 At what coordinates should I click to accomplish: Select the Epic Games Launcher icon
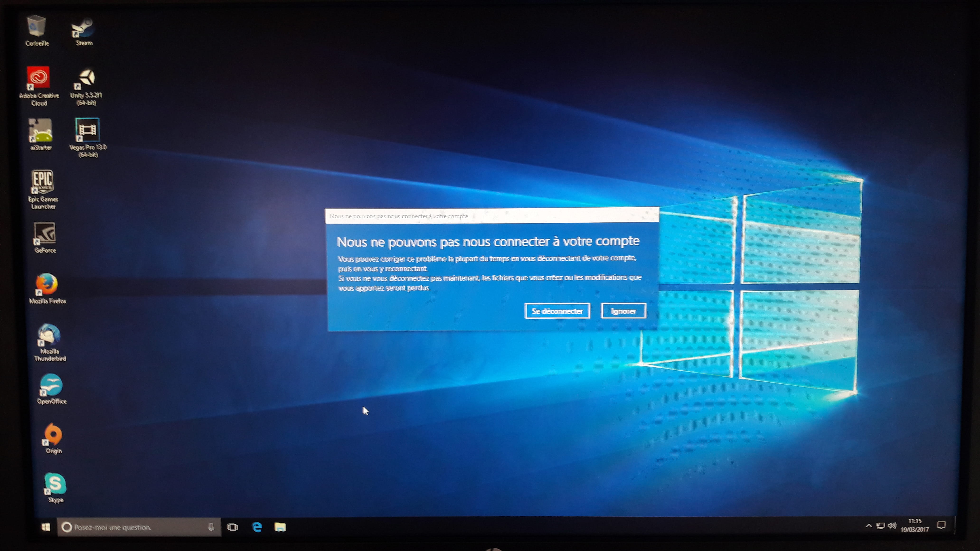click(x=43, y=189)
